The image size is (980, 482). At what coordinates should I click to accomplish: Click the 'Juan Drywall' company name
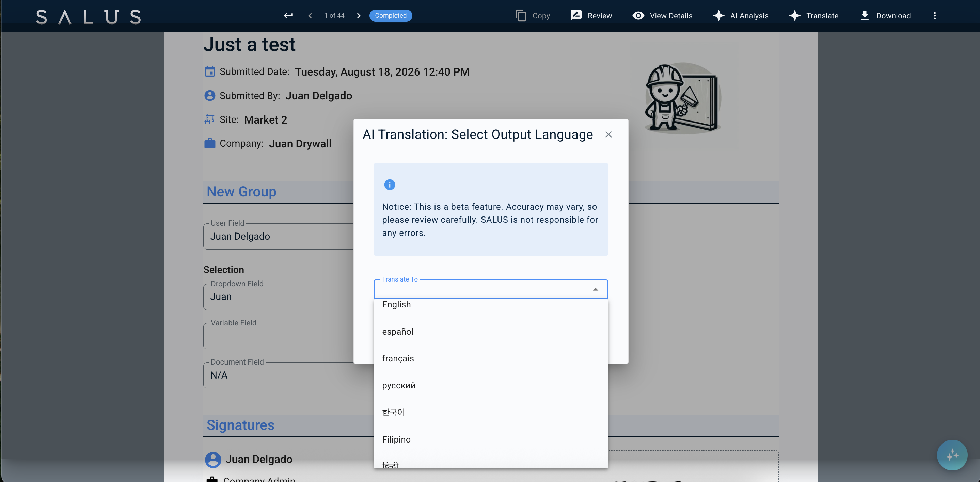click(300, 144)
